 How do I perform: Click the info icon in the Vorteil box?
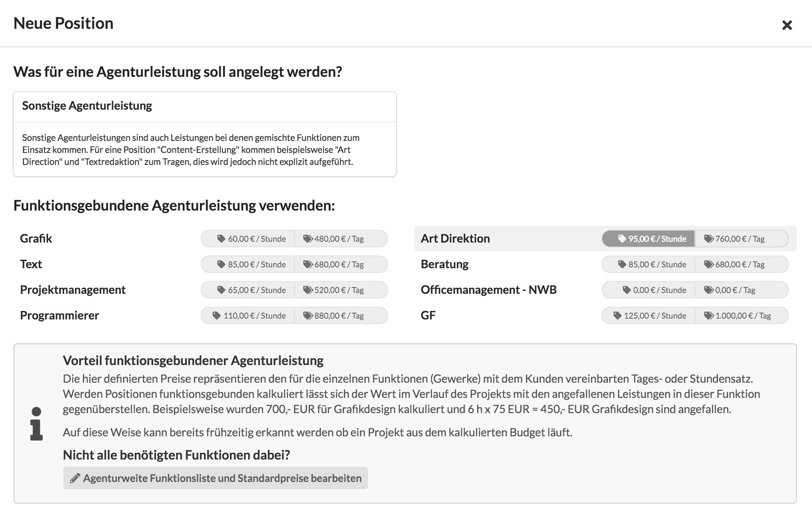click(x=36, y=424)
